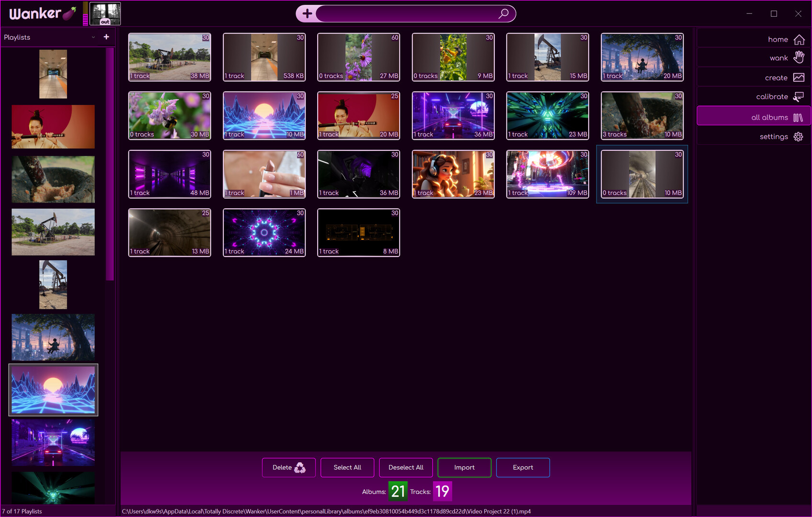Click the magnifier search icon
The height and width of the screenshot is (517, 812).
coord(503,13)
